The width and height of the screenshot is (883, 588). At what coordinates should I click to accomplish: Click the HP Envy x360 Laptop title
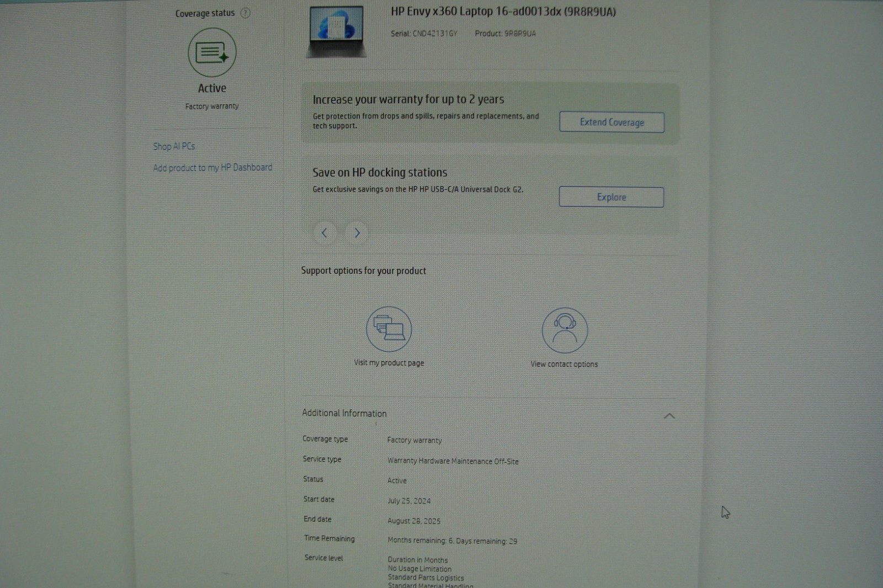[503, 12]
